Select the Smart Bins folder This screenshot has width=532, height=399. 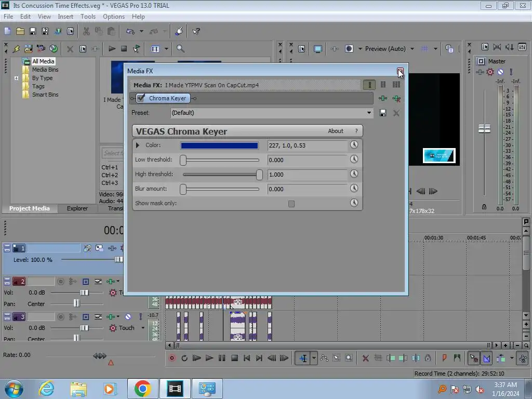[45, 95]
